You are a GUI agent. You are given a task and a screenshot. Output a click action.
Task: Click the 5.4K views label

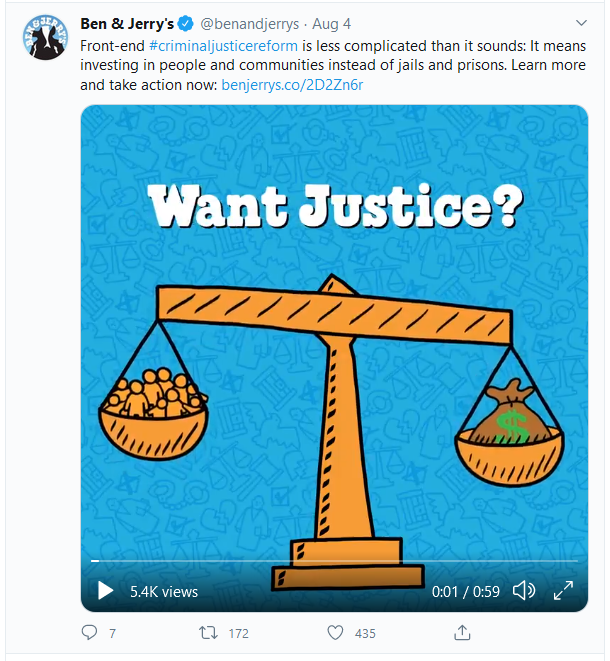[164, 592]
